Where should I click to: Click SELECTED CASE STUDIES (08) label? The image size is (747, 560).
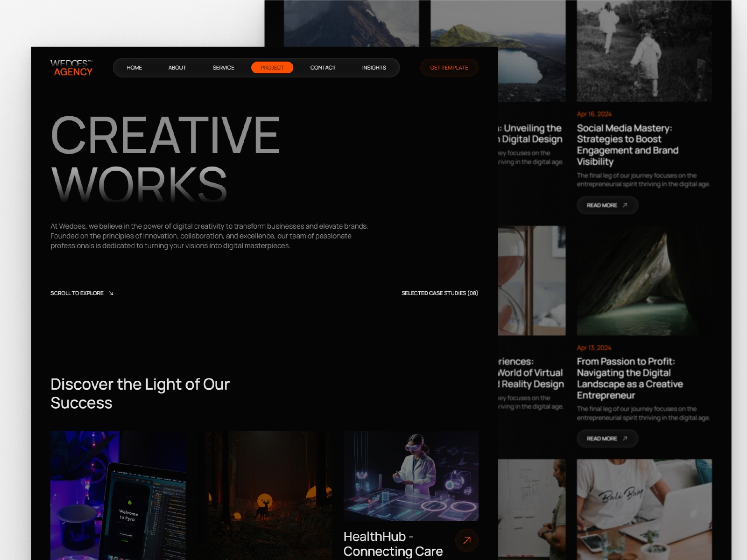pos(439,293)
